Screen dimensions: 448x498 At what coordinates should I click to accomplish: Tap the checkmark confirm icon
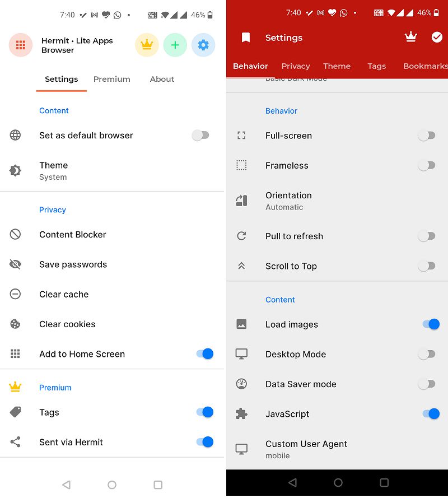[437, 38]
